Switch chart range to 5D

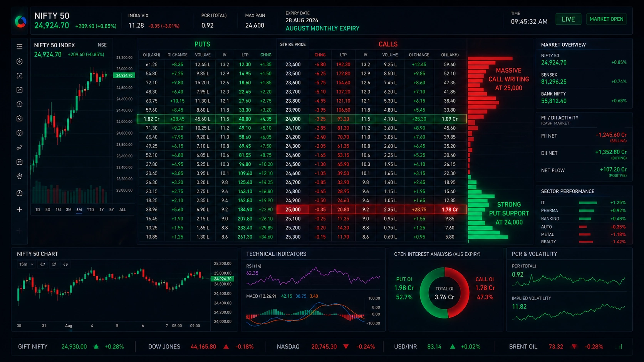(48, 210)
